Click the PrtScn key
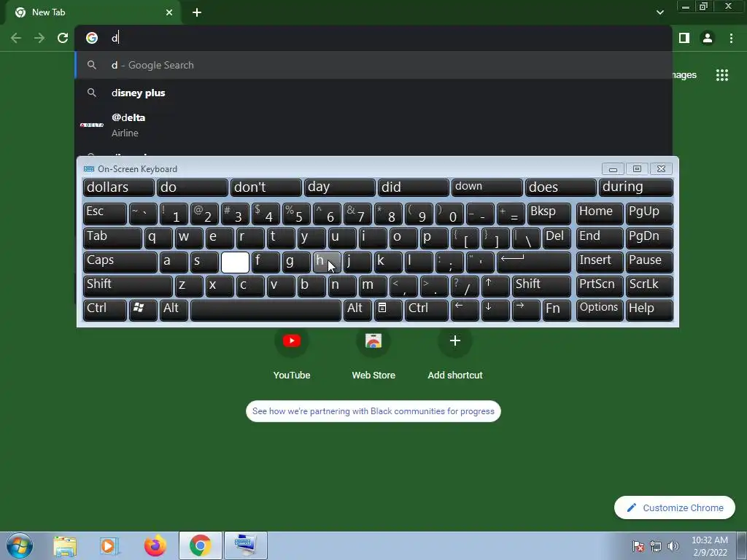This screenshot has height=560, width=747. click(600, 286)
